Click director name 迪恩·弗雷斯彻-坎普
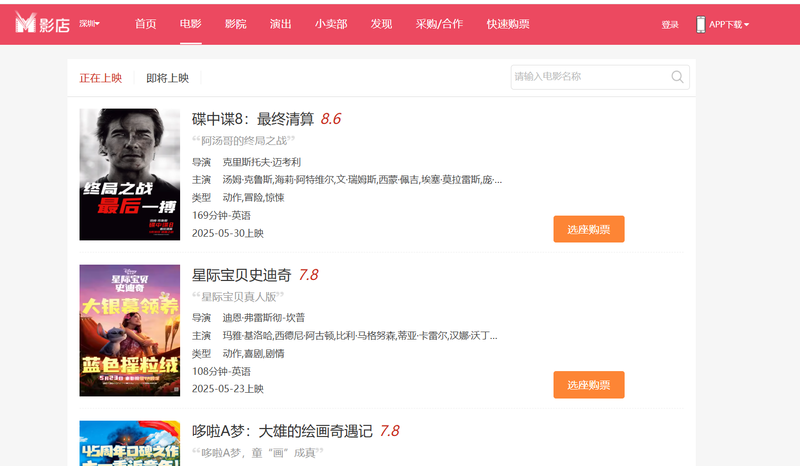The image size is (800, 466). click(263, 318)
